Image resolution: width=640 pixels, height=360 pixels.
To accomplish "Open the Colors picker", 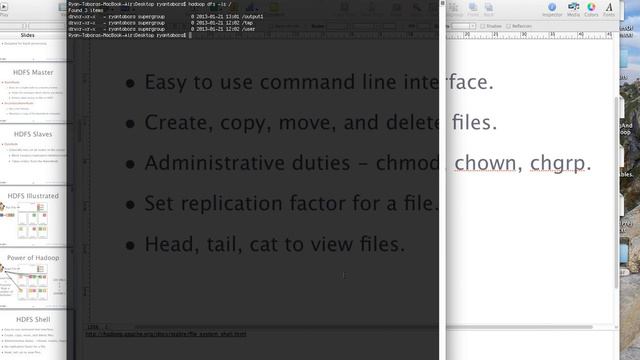I will pos(591,9).
